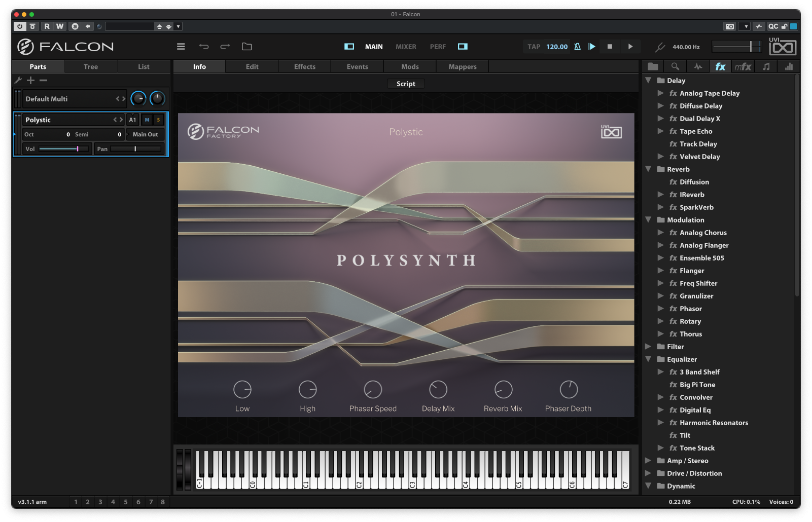Toggle host Read automation R button
Image resolution: width=812 pixels, height=522 pixels.
tap(47, 26)
